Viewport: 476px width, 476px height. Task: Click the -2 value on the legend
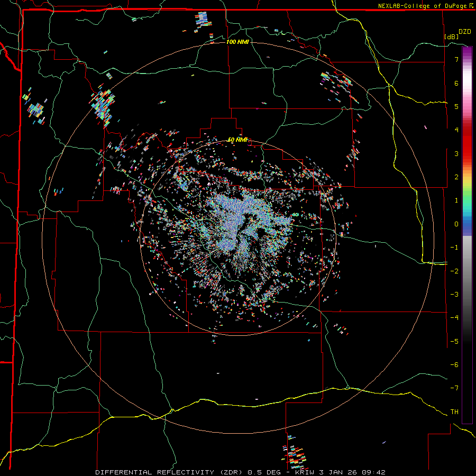pos(454,271)
